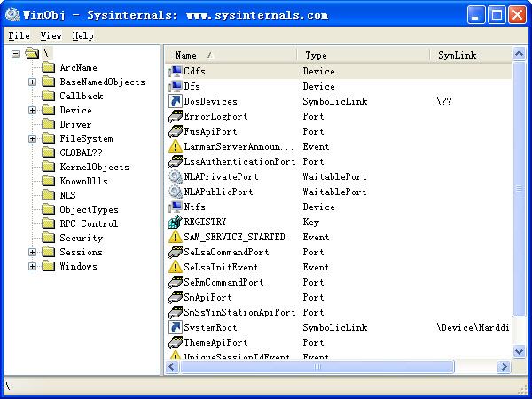Sort list by Type column header

pyautogui.click(x=364, y=55)
